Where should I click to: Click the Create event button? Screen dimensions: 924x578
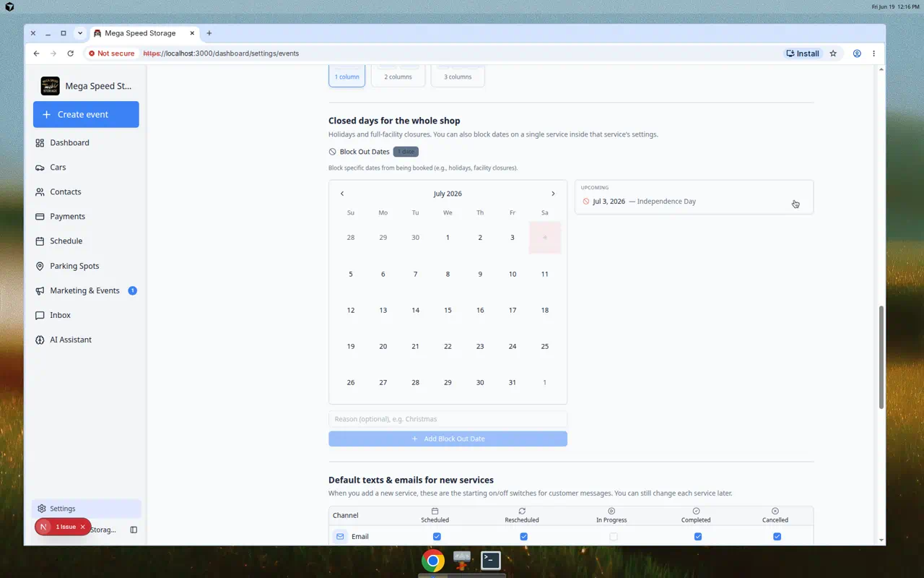pyautogui.click(x=86, y=114)
